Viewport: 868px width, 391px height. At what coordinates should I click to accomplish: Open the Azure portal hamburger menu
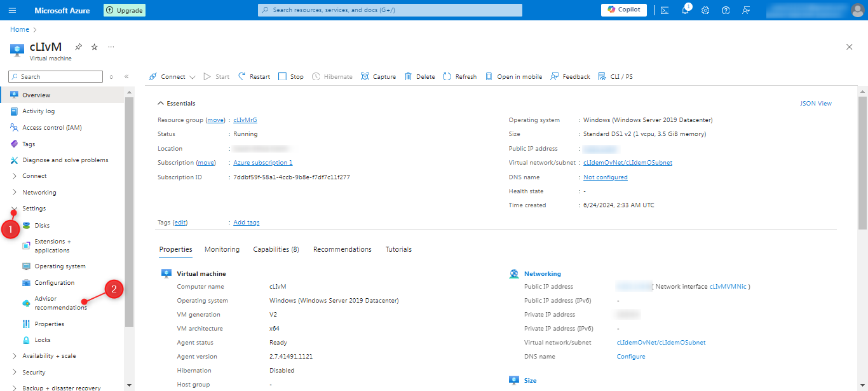pos(13,10)
